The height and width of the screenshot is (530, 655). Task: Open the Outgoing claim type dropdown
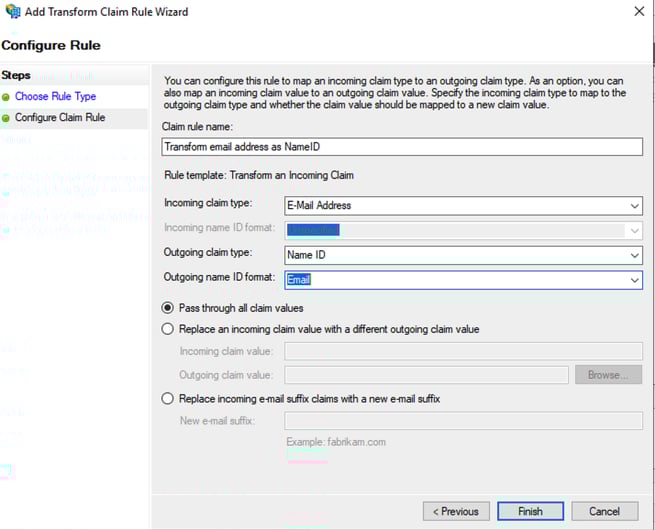[x=634, y=255]
